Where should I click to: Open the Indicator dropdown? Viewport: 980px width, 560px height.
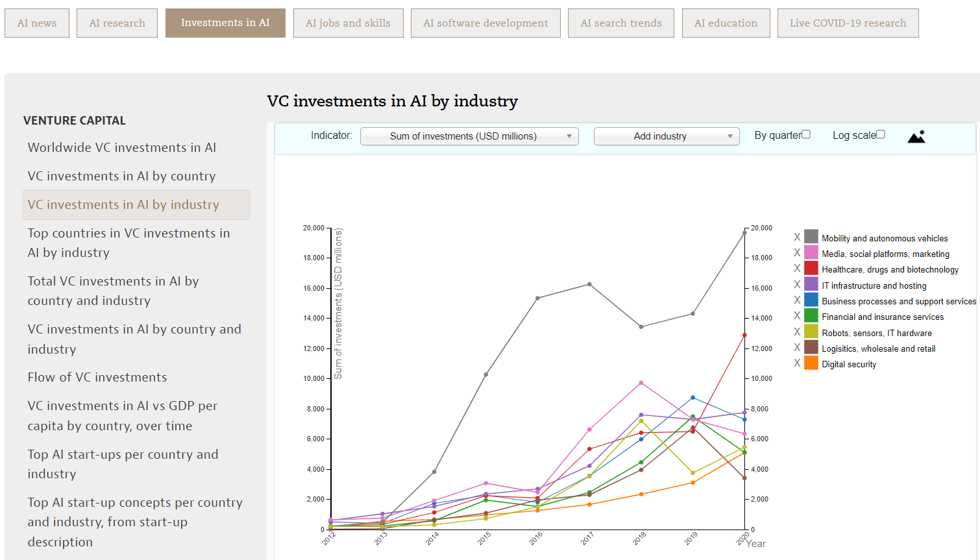[x=469, y=136]
